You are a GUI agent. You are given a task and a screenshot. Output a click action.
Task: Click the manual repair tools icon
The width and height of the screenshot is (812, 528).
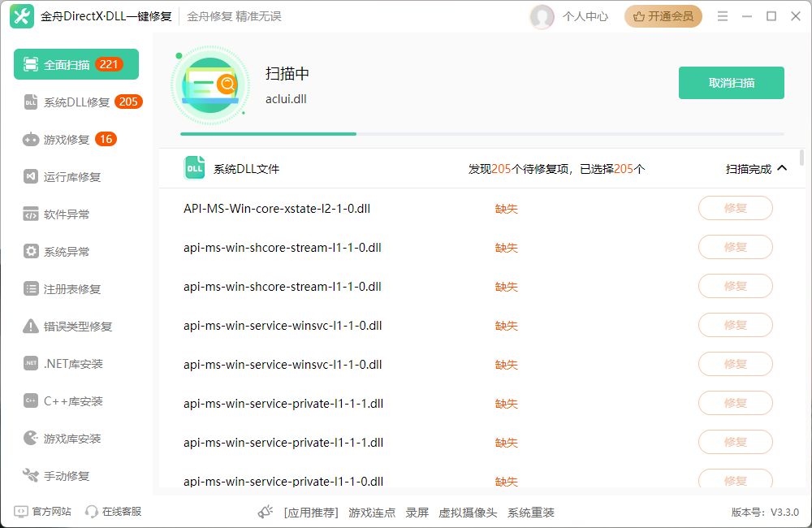click(31, 475)
